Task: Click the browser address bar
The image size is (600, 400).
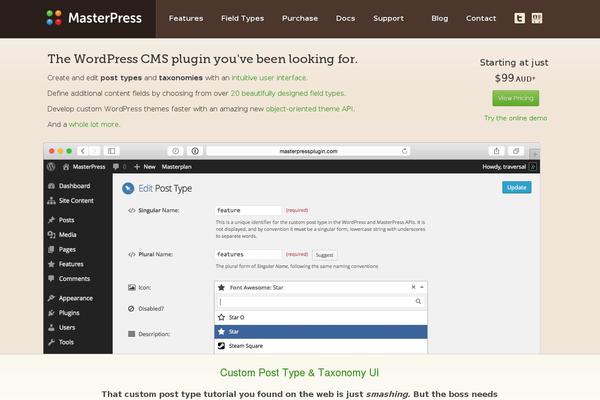Action: pyautogui.click(x=308, y=151)
